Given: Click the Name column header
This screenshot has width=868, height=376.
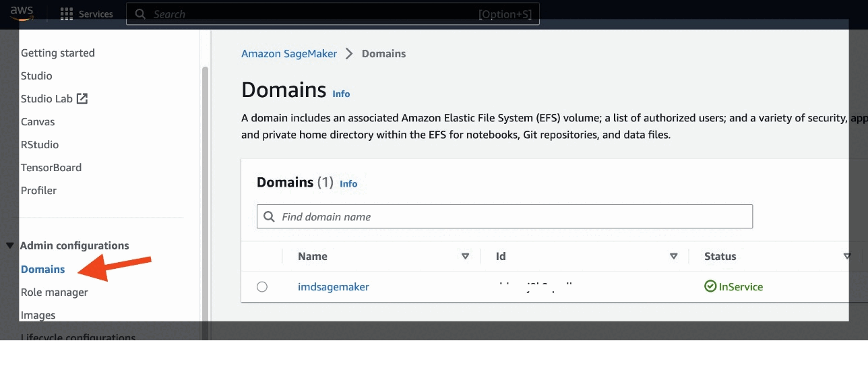Looking at the screenshot, I should pos(313,257).
